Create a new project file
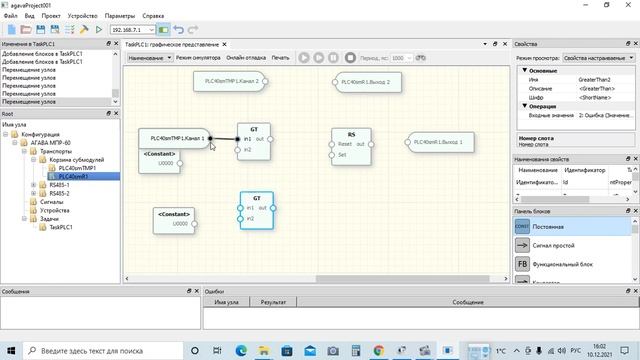Screen dimensions: 640x360 click(11, 30)
